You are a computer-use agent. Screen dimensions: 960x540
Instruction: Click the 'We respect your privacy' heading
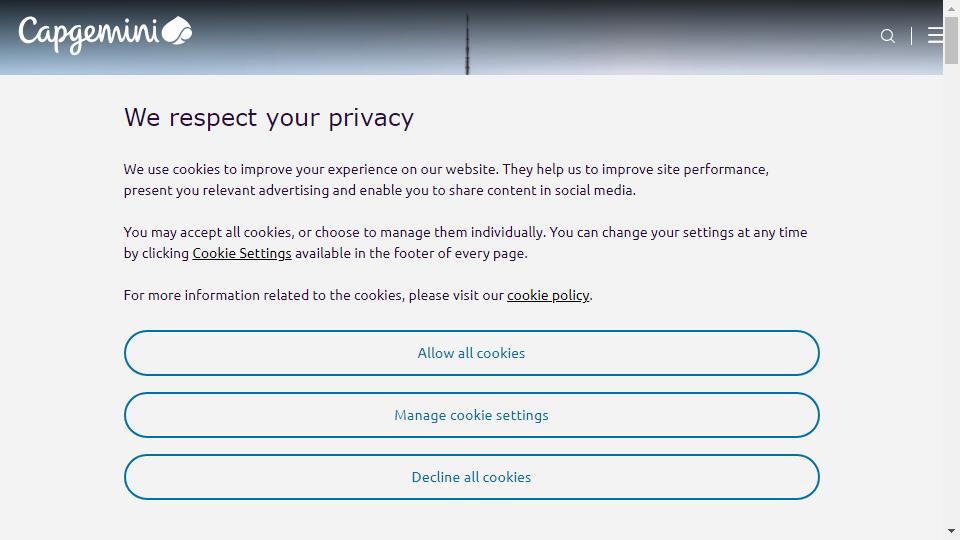pyautogui.click(x=269, y=118)
